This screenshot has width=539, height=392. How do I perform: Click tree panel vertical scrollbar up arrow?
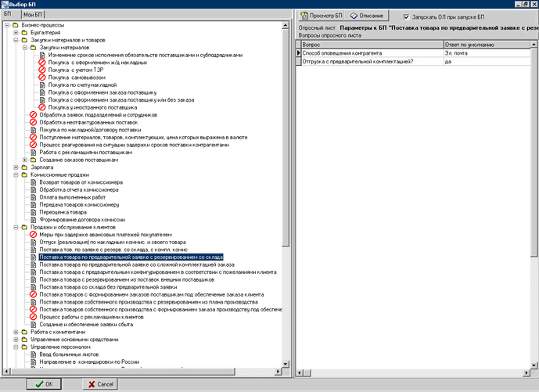tap(286, 26)
